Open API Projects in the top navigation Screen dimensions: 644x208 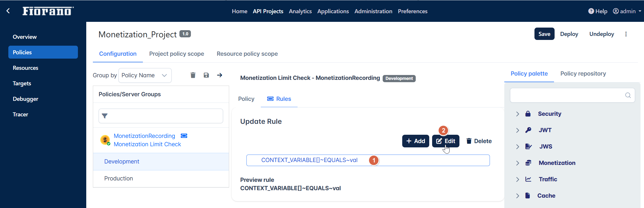(x=268, y=11)
